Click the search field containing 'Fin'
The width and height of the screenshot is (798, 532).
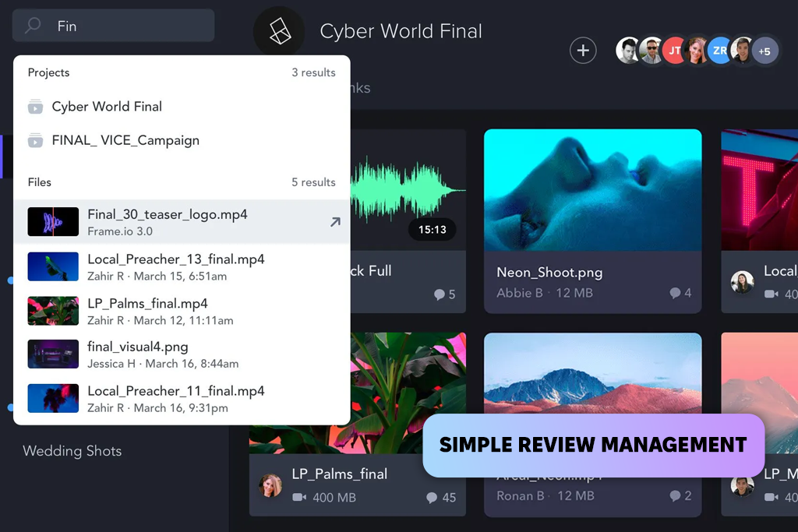pyautogui.click(x=113, y=26)
